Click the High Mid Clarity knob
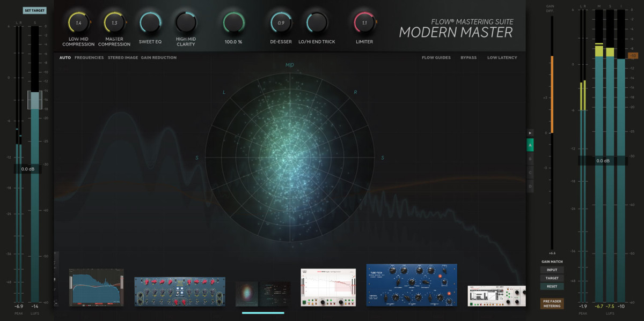The width and height of the screenshot is (644, 321). click(186, 23)
